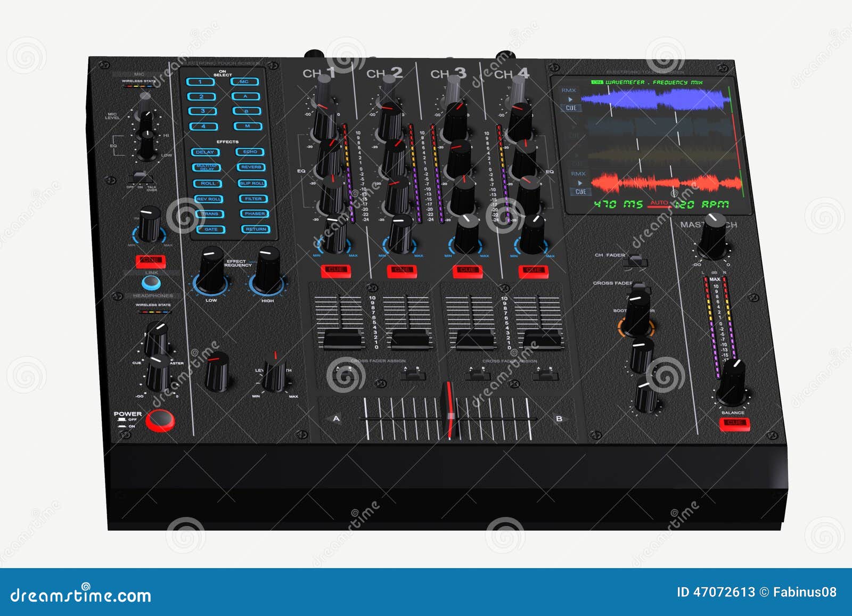Viewport: 852px width, 616px height.
Task: Enable the GATE effect
Action: pos(211,230)
